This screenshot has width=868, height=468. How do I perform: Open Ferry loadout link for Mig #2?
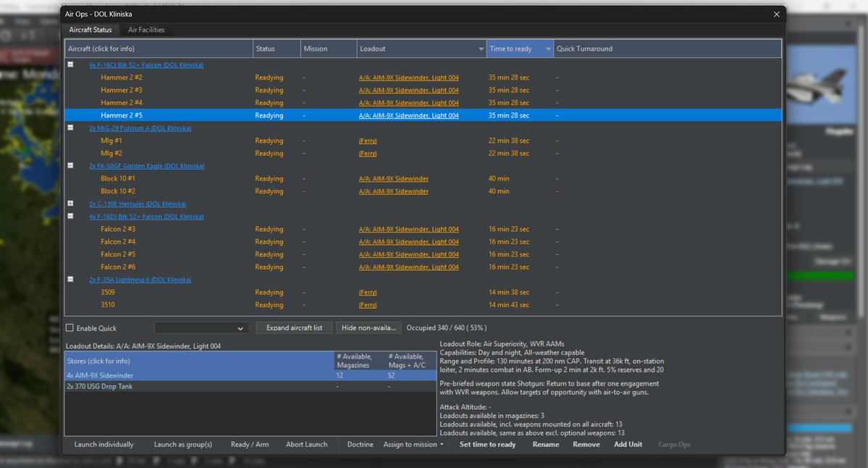[368, 154]
